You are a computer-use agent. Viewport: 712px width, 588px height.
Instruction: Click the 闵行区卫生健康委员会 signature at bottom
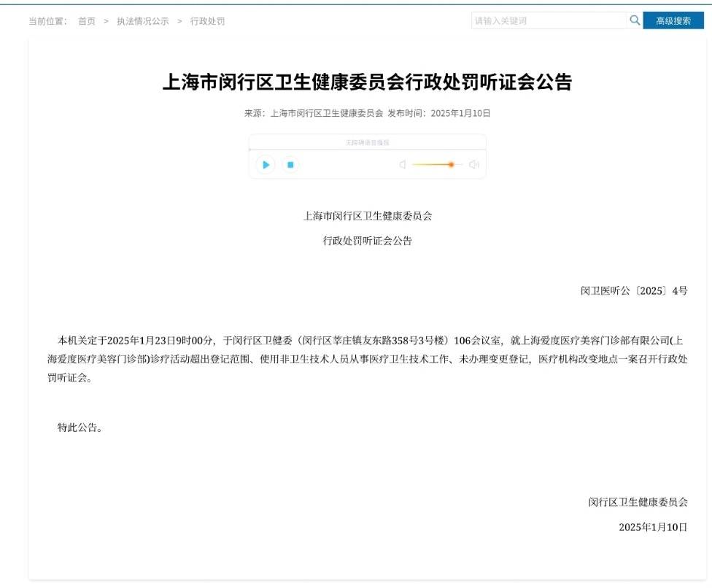point(638,502)
